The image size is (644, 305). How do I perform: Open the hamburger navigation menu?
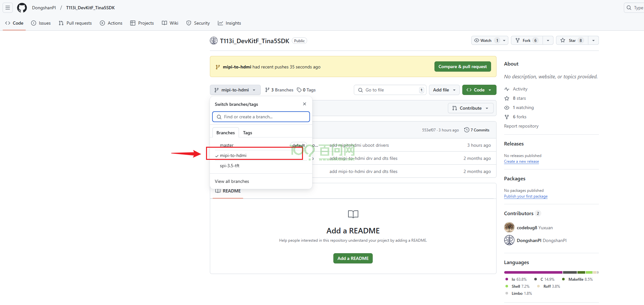click(8, 8)
